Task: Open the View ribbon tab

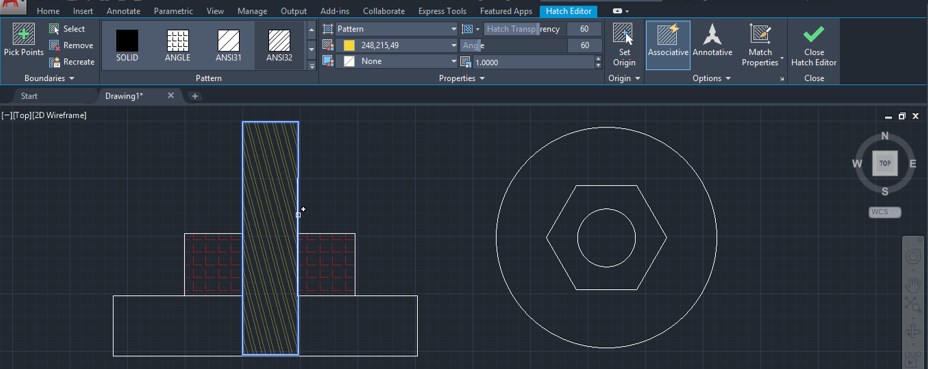Action: (x=215, y=11)
